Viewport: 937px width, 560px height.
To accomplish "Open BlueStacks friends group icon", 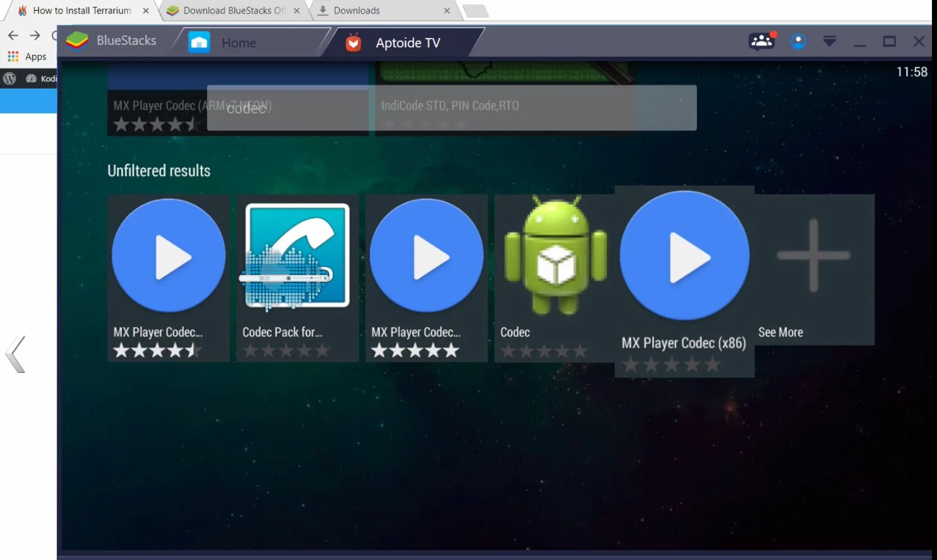I will (761, 41).
